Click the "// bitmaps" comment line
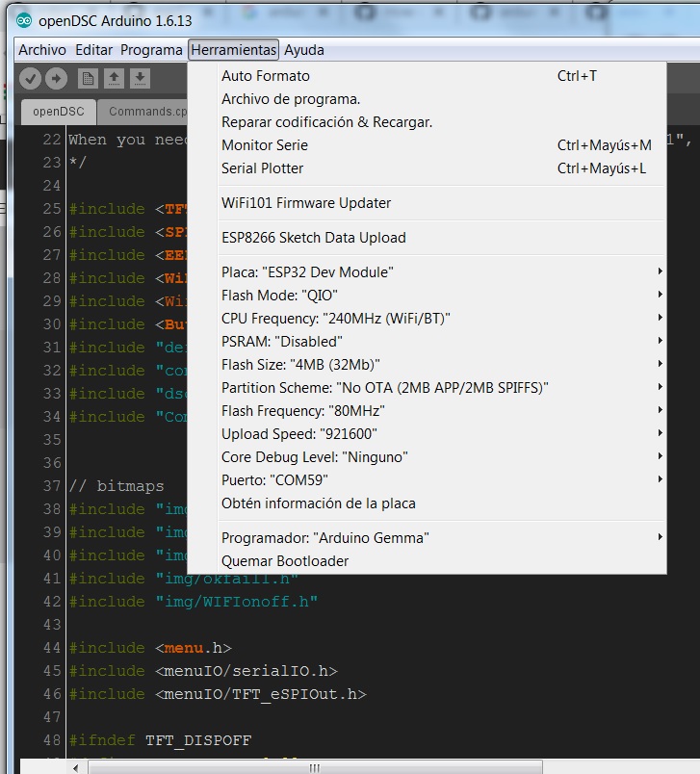 pyautogui.click(x=116, y=486)
